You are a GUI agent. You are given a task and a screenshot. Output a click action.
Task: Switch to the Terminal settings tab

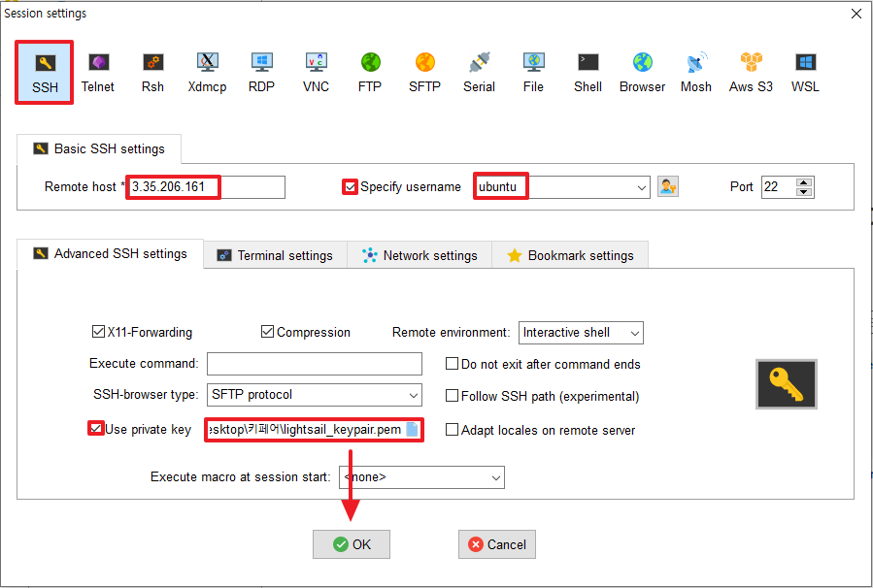(276, 255)
